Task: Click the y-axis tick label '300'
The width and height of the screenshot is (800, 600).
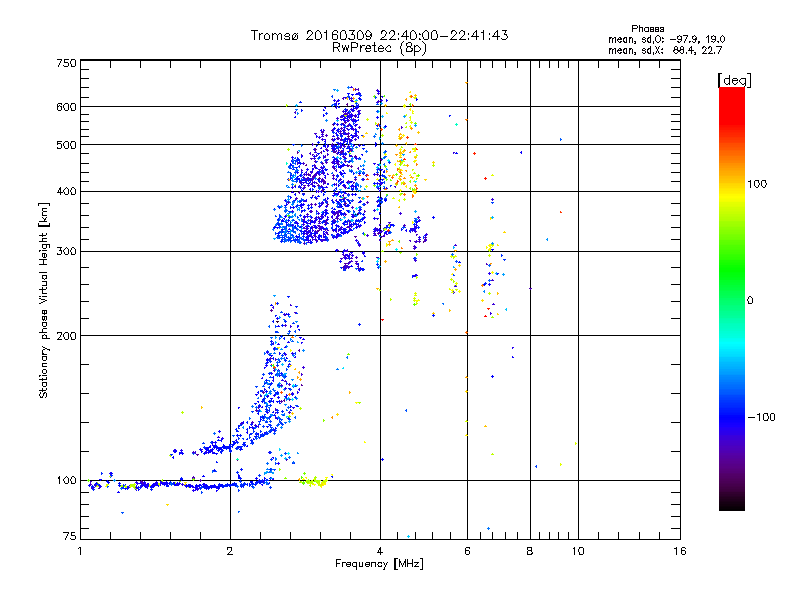Action: (66, 252)
